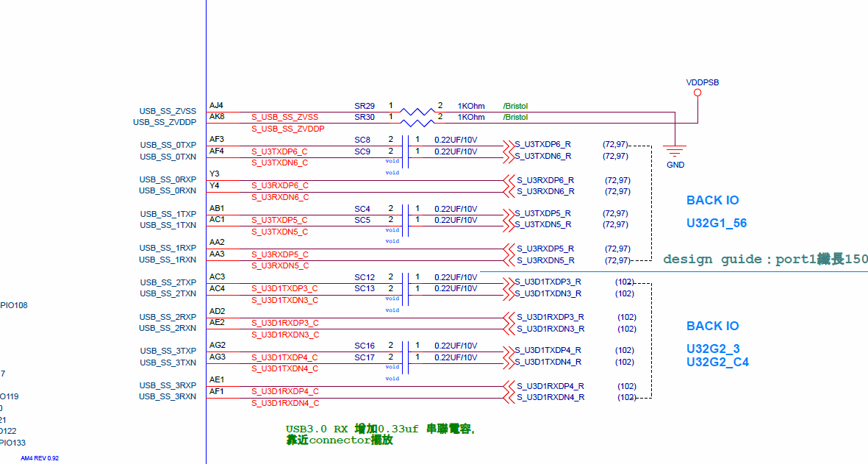Click the BACK IO U32G1_56 label
The image size is (868, 464).
tap(717, 212)
